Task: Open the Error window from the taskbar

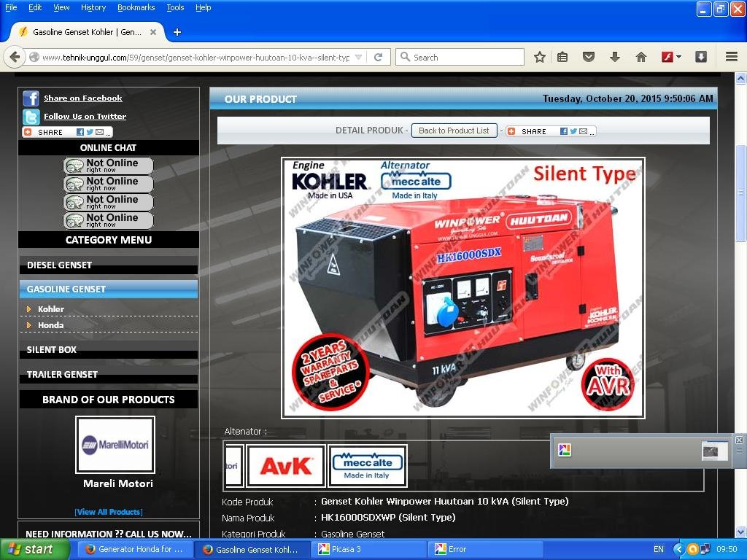Action: (486, 550)
